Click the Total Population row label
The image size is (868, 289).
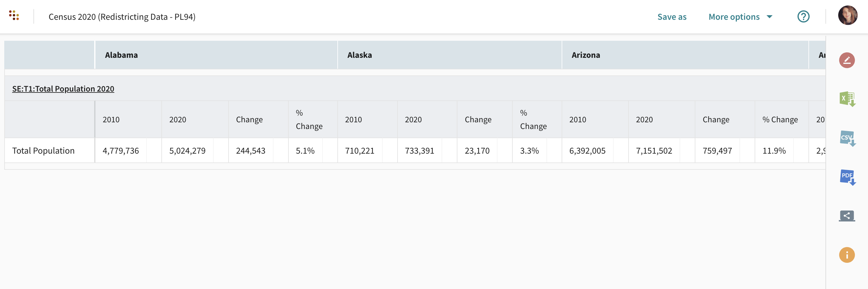[x=43, y=151]
